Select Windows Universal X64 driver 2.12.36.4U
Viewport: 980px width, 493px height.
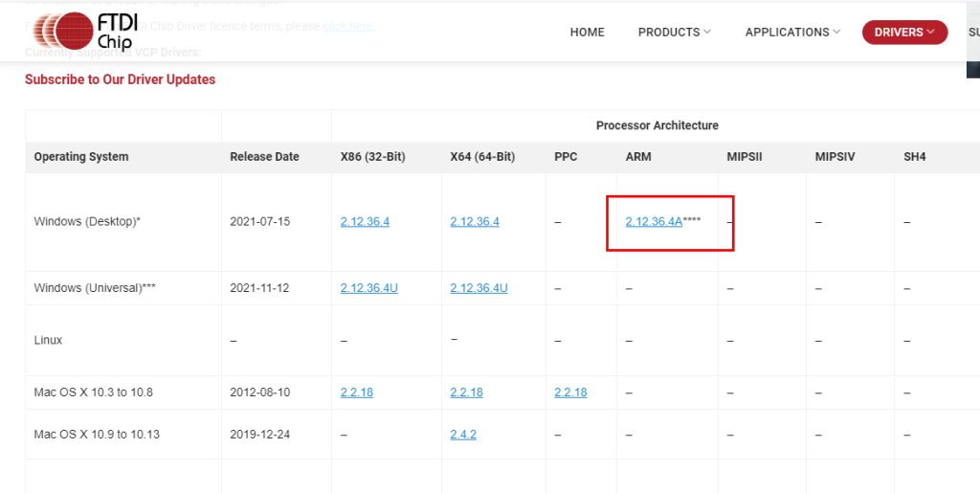click(x=479, y=288)
